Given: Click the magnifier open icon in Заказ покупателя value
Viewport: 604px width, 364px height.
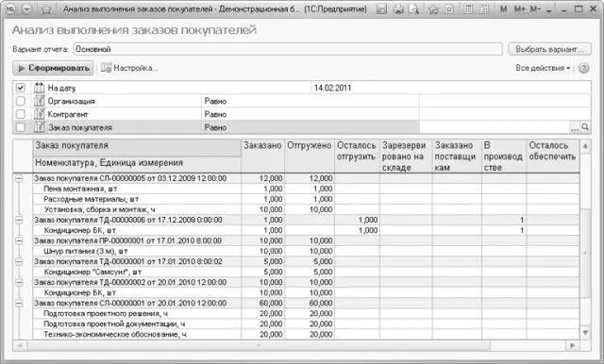Looking at the screenshot, I should (x=585, y=127).
